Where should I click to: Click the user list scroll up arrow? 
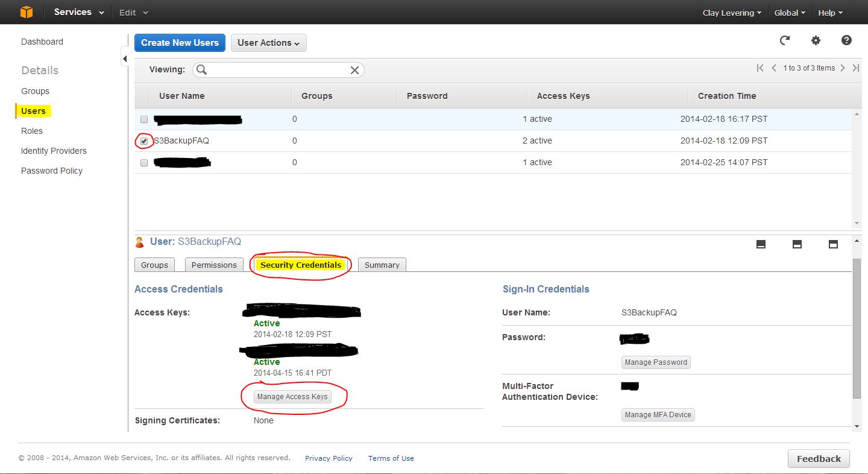pyautogui.click(x=857, y=114)
